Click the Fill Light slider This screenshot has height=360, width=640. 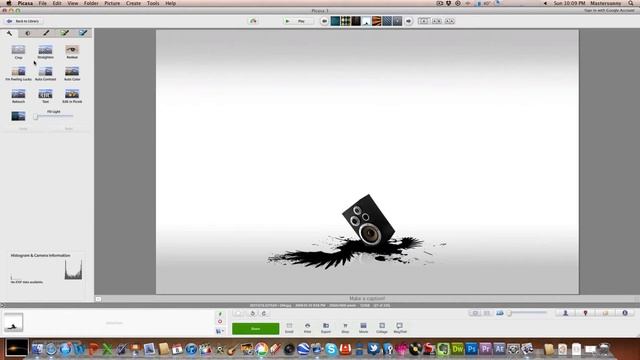pos(54,116)
